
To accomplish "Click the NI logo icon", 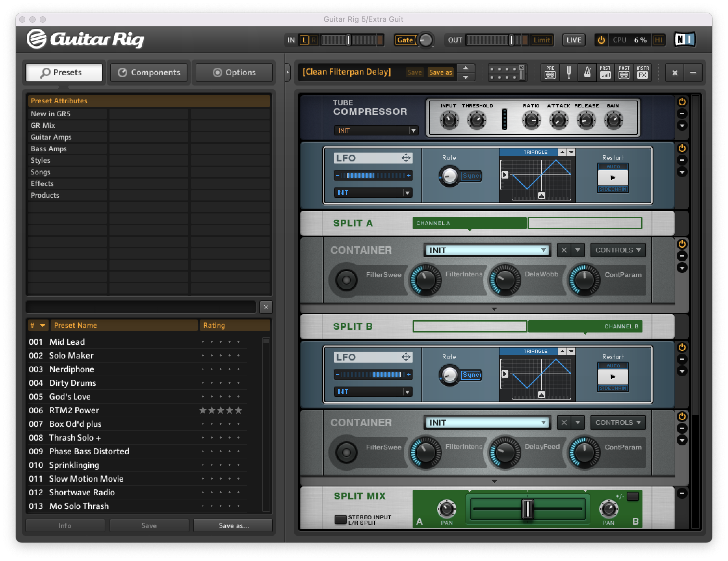I will [685, 40].
